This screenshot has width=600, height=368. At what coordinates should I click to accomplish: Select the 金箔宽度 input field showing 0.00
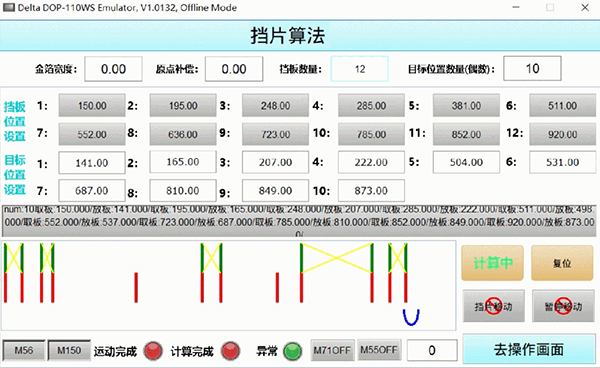[113, 69]
